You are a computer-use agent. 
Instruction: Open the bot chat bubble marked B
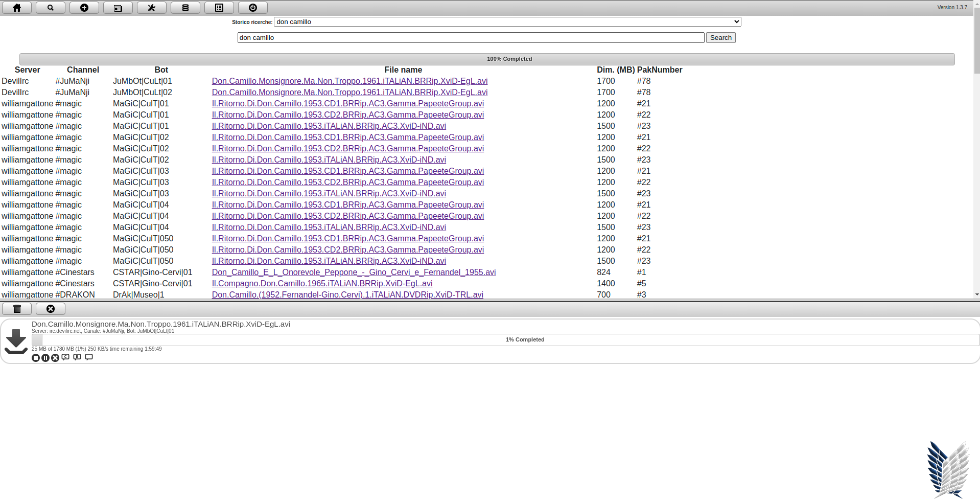[x=77, y=357]
